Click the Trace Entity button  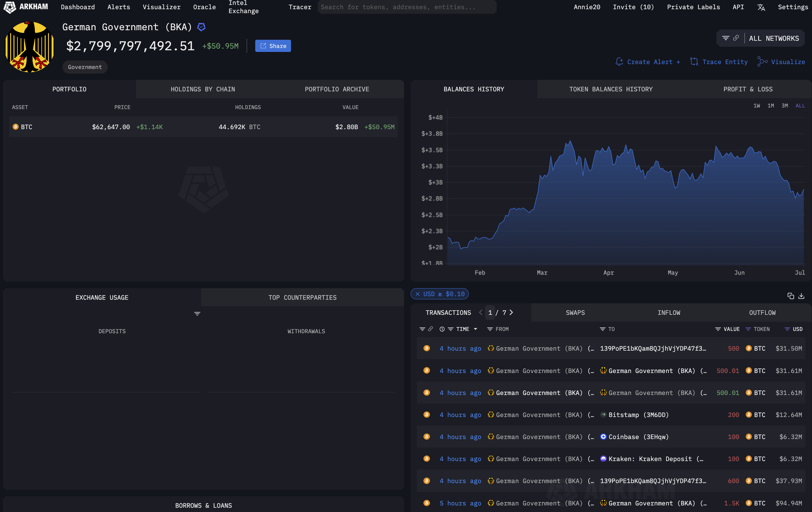pos(719,62)
